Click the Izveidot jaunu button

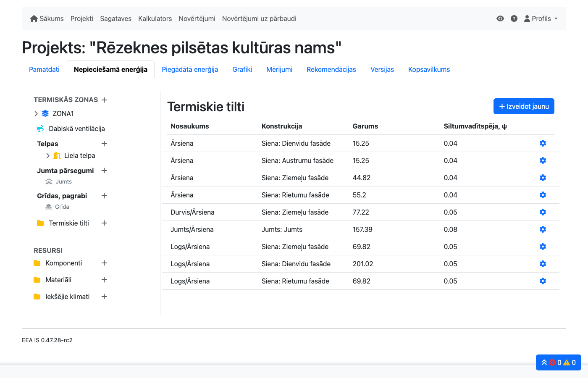point(524,106)
